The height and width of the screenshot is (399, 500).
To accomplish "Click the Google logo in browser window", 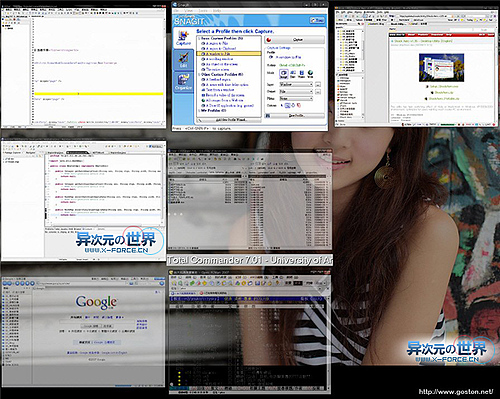I will pyautogui.click(x=96, y=302).
